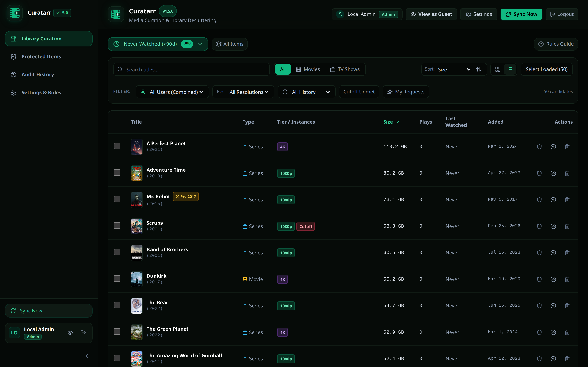Select the Dunkirk row checkbox
This screenshot has width=588, height=367.
(117, 278)
